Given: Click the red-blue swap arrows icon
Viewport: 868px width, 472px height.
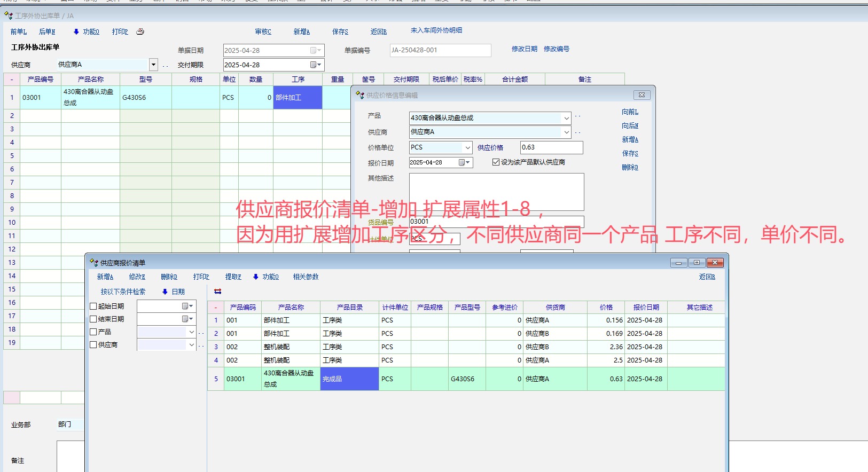Looking at the screenshot, I should pos(217,292).
